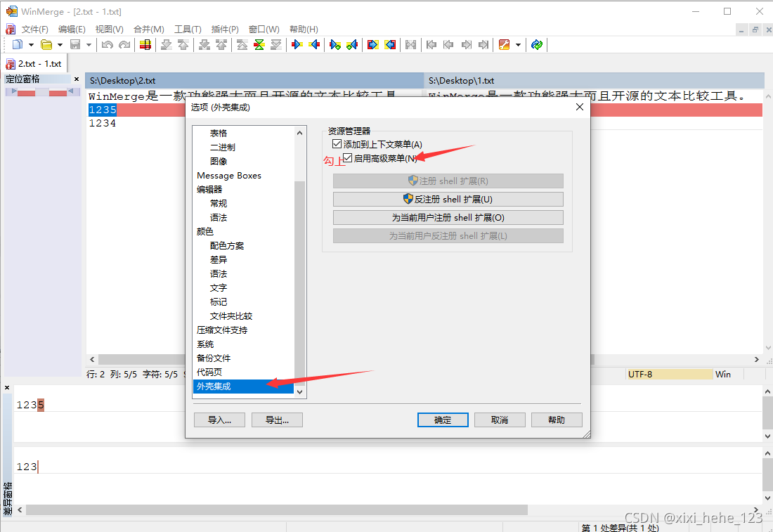Open the dropdown arrow beside the Save icon
Screen dimensions: 773x532
tap(89, 45)
